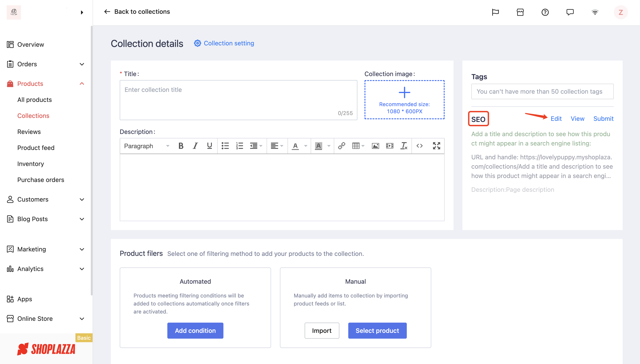Click the SEO View link
Image resolution: width=640 pixels, height=364 pixels.
[577, 119]
